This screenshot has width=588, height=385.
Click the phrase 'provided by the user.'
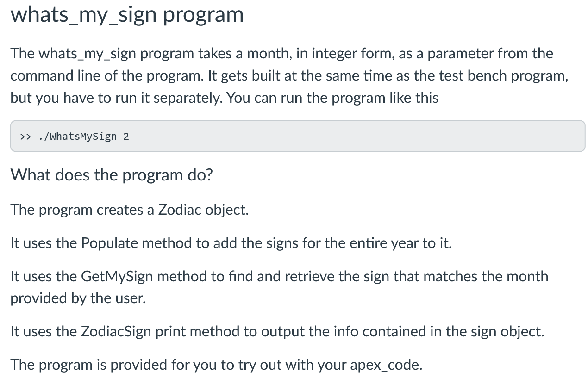[78, 298]
